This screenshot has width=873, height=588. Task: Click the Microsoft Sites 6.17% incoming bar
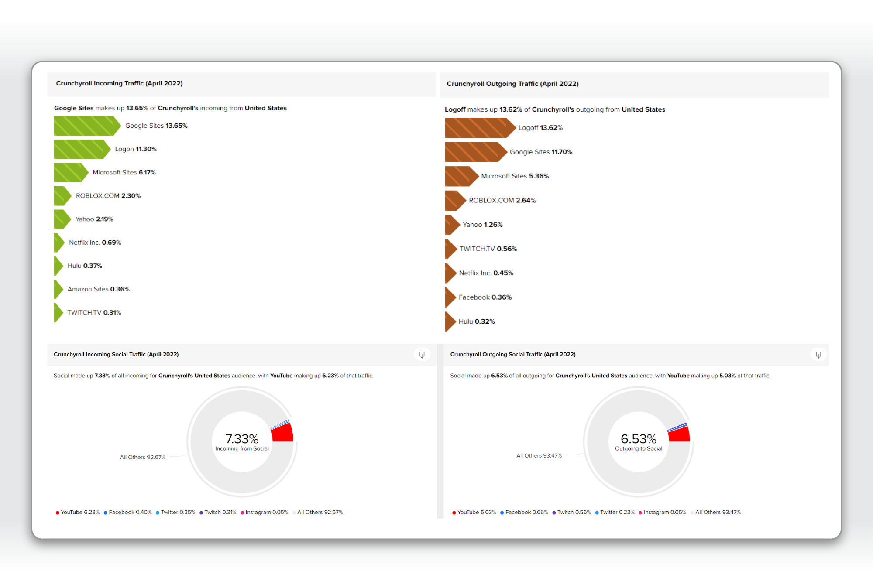[x=71, y=172]
